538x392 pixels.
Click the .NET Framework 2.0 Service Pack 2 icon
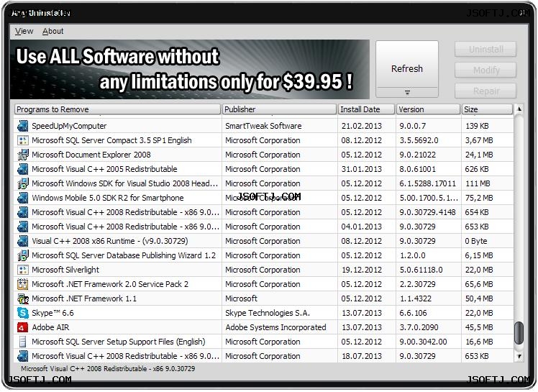22,284
